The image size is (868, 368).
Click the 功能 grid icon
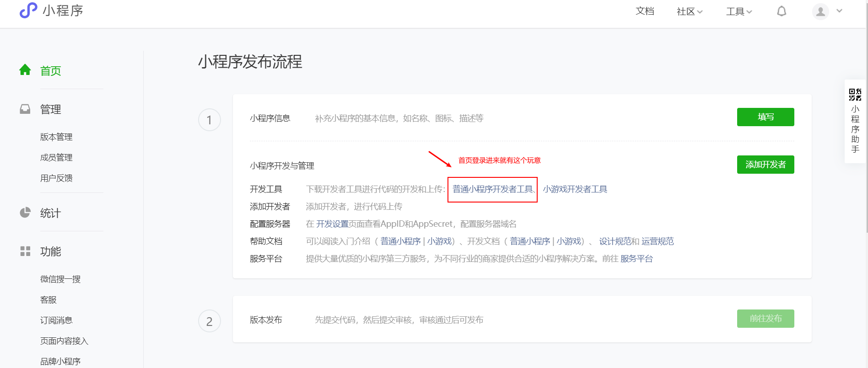(25, 251)
